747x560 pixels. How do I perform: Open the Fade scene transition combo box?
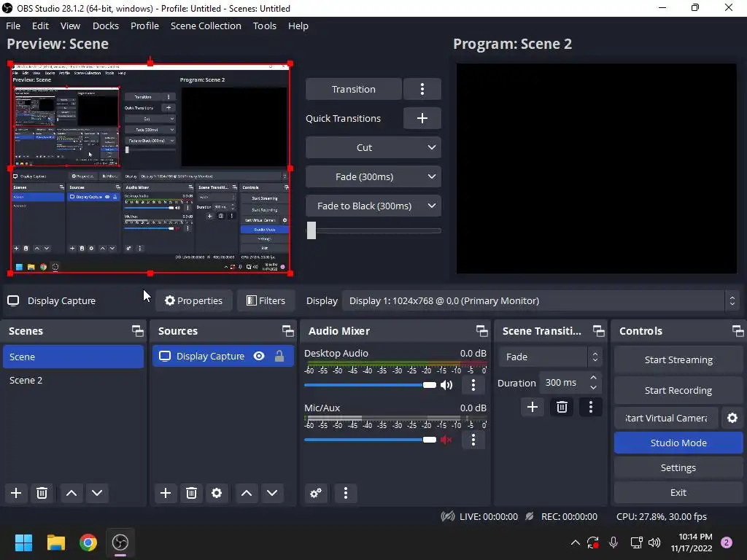551,357
